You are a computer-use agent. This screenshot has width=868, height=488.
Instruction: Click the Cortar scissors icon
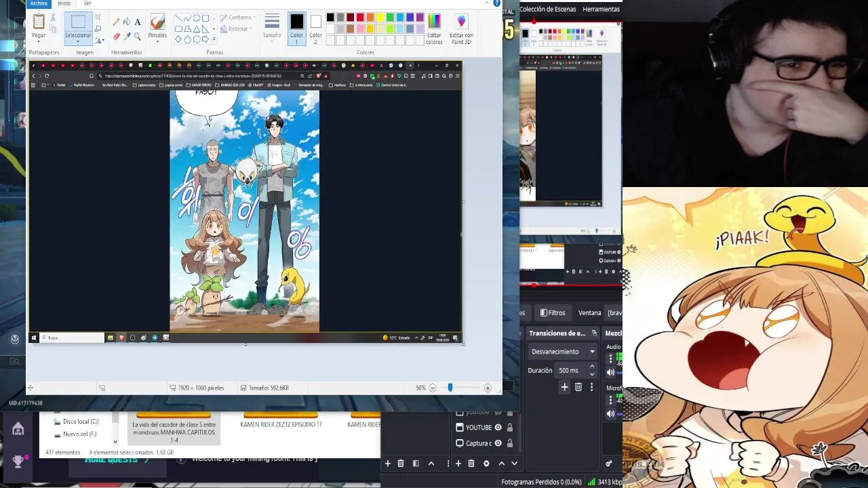click(53, 17)
